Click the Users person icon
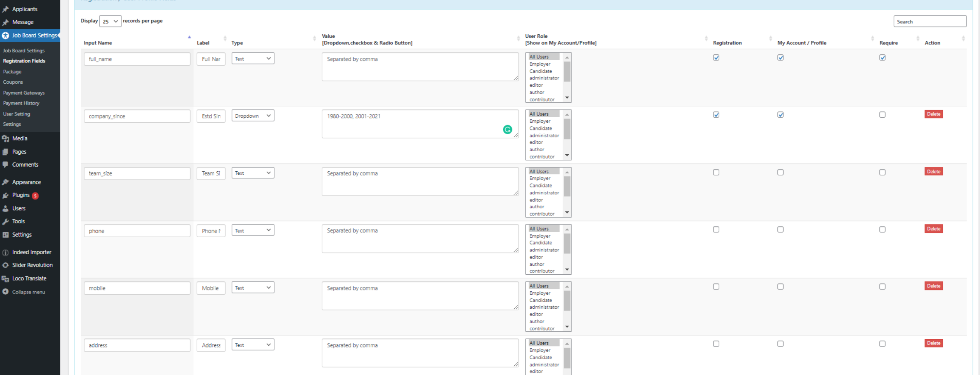Viewport: 980px width, 375px height. (5, 208)
